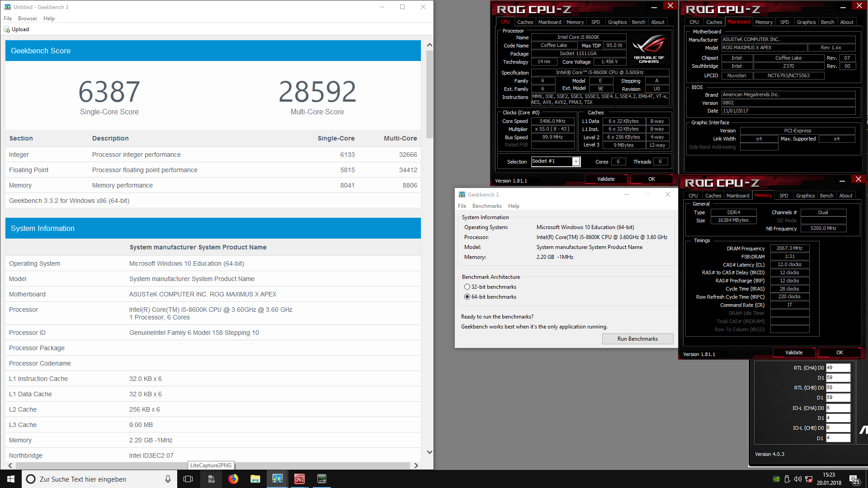The width and height of the screenshot is (868, 488).
Task: Open the memory tool taskbar icon
Action: click(322, 479)
